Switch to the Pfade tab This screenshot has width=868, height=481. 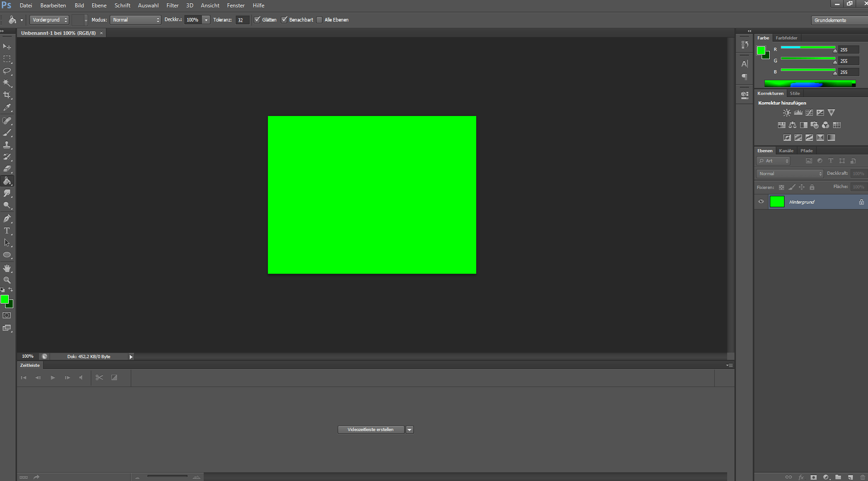pos(807,150)
